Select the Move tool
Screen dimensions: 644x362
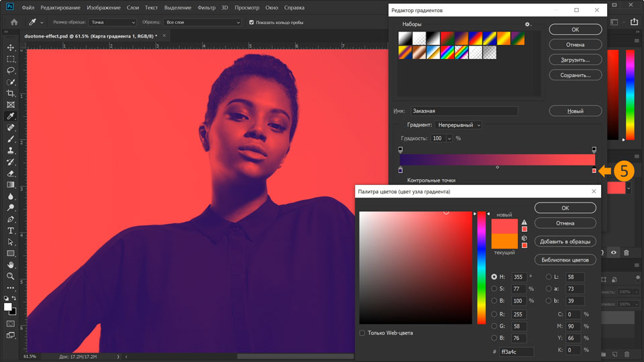(x=11, y=48)
